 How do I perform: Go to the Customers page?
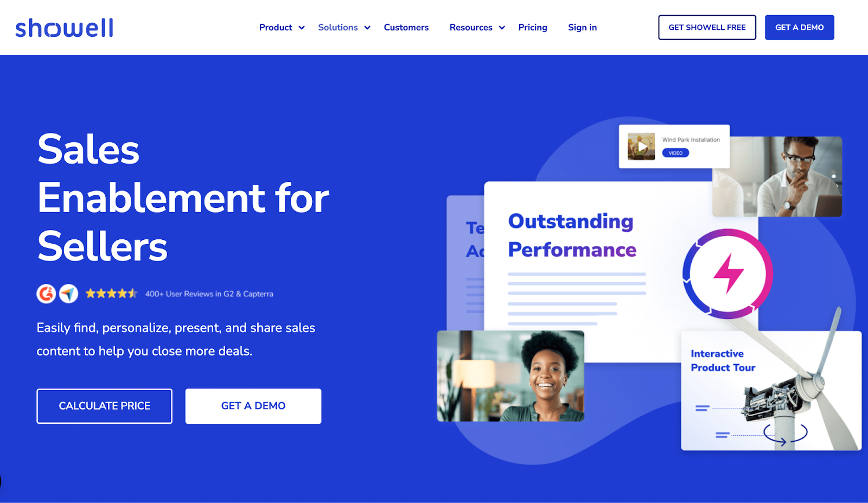(406, 28)
